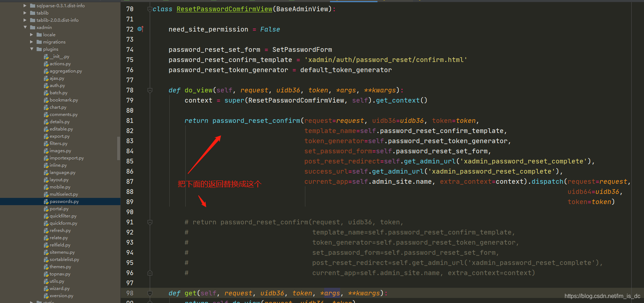This screenshot has width=644, height=303.
Task: Open editable.py file
Action: pyautogui.click(x=61, y=129)
